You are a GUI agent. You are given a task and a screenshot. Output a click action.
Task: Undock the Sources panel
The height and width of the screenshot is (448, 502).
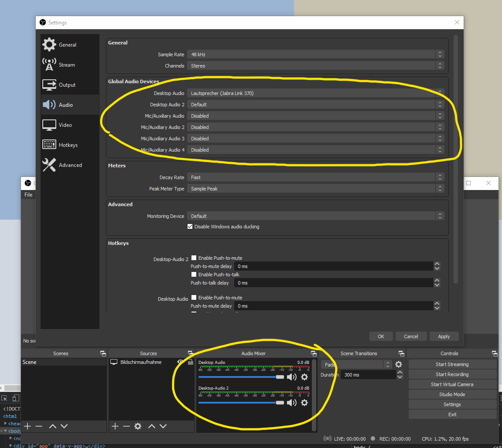click(x=191, y=353)
